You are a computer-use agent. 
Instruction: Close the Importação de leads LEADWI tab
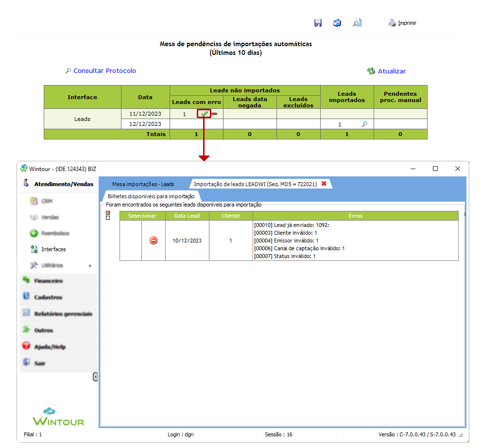click(x=324, y=184)
